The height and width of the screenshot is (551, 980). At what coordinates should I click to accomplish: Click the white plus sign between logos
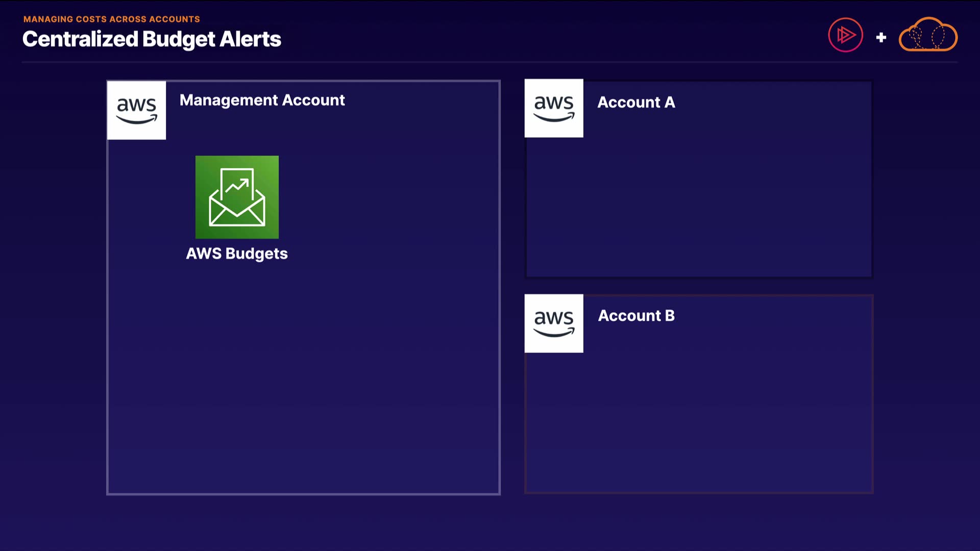[x=881, y=37]
